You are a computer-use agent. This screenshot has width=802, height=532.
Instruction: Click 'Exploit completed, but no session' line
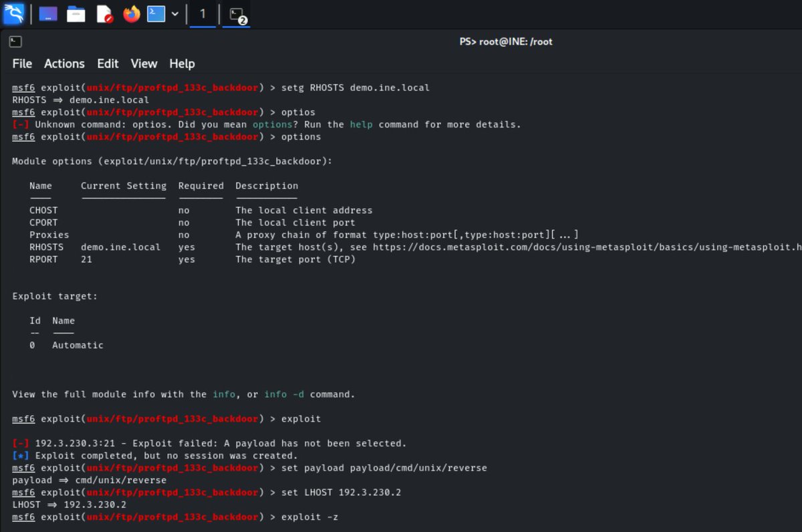click(155, 456)
